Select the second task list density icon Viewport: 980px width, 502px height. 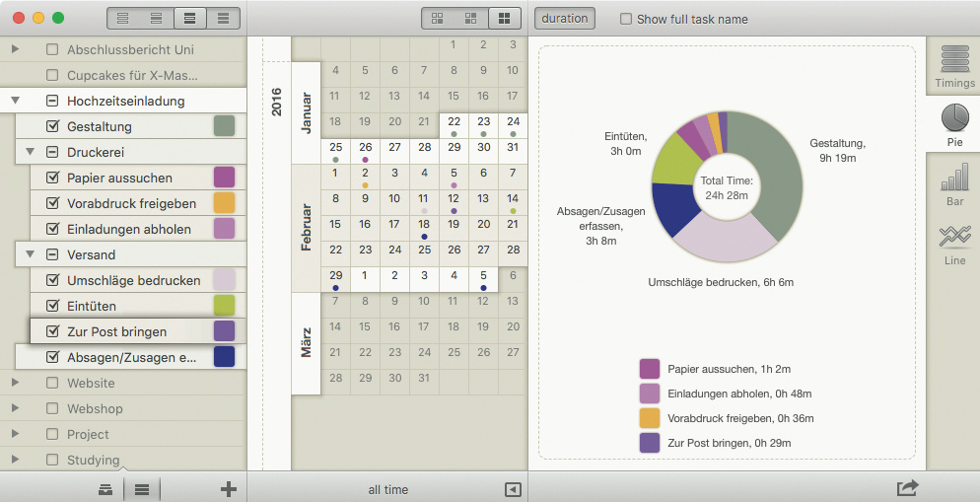(x=156, y=19)
